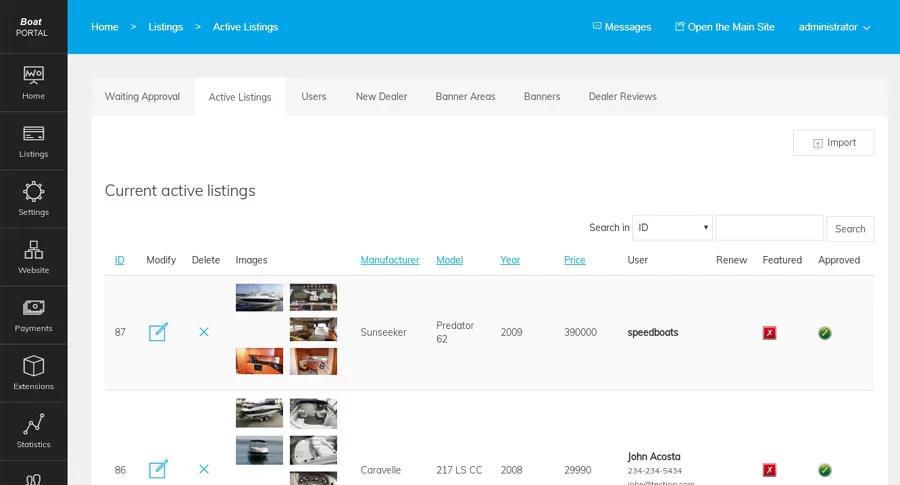Viewport: 900px width, 485px height.
Task: Open the Dealer Reviews tab
Action: 622,97
